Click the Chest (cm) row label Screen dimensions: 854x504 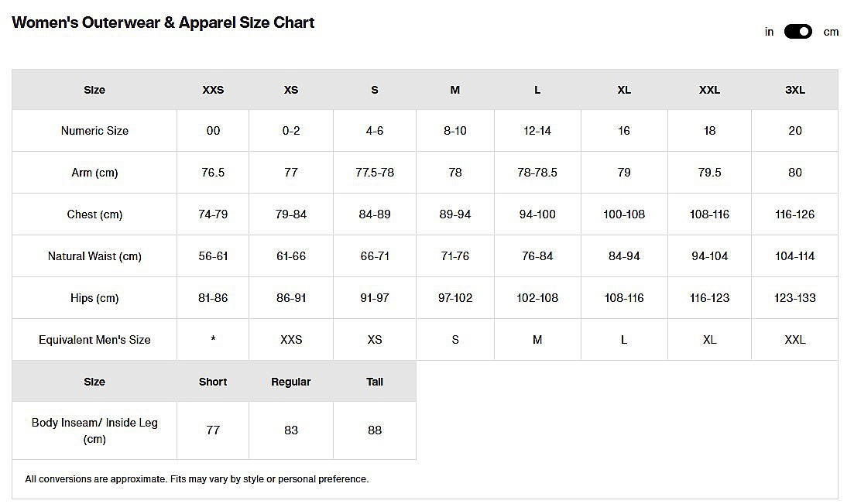[x=94, y=214]
